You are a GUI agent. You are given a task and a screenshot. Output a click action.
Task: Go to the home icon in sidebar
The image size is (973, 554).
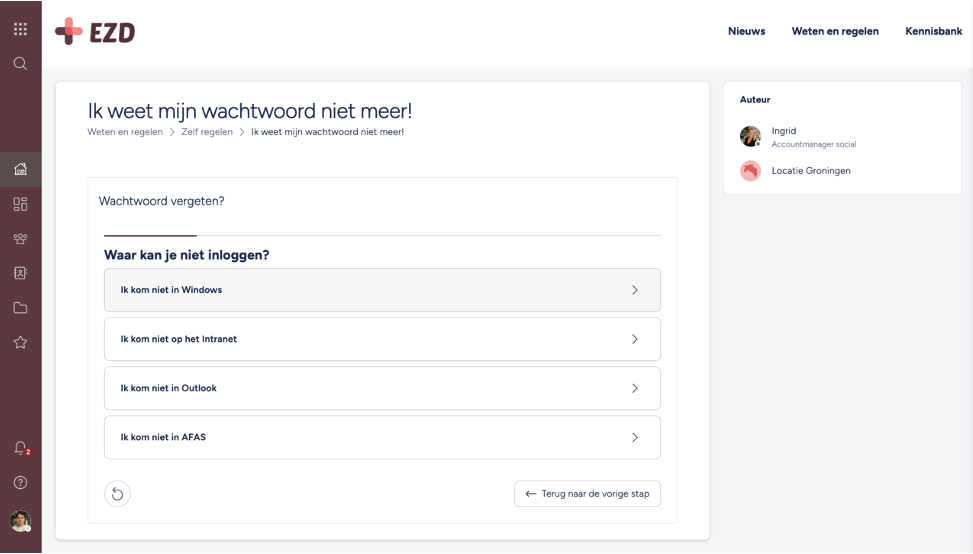point(20,169)
